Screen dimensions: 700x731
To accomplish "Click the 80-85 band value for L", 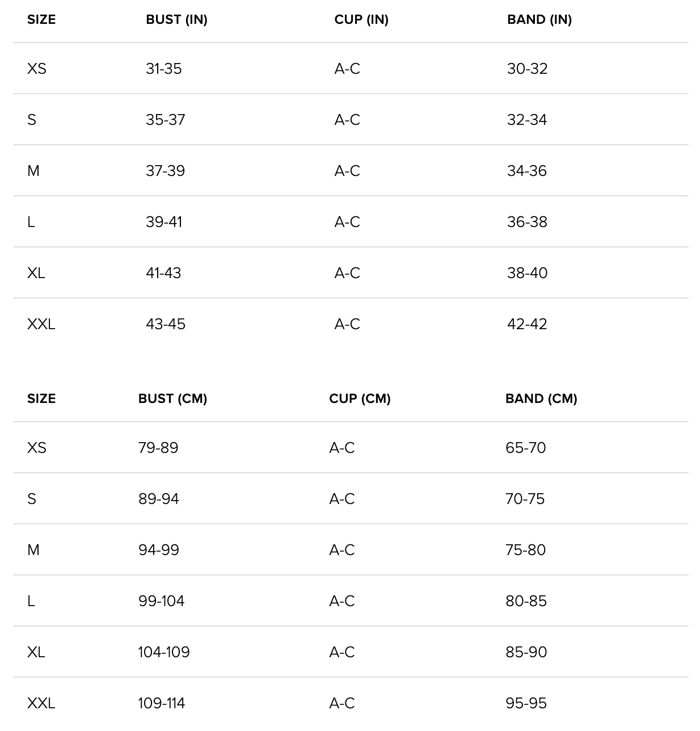I will point(526,601).
